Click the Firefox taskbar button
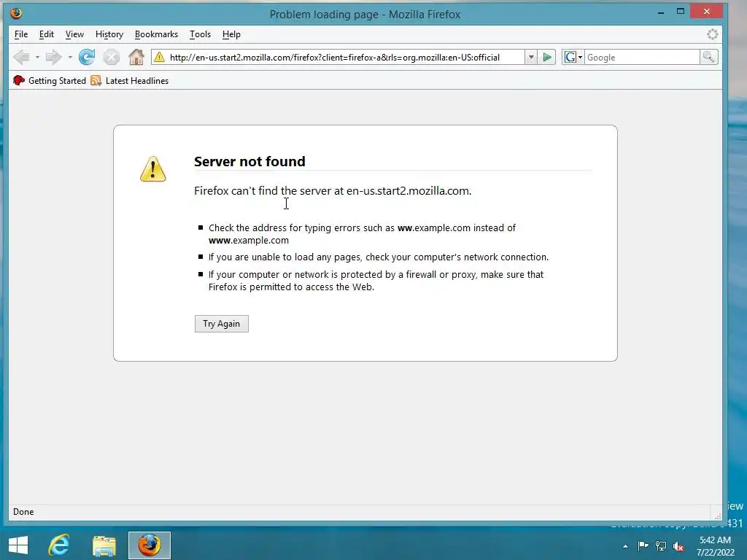 (149, 545)
